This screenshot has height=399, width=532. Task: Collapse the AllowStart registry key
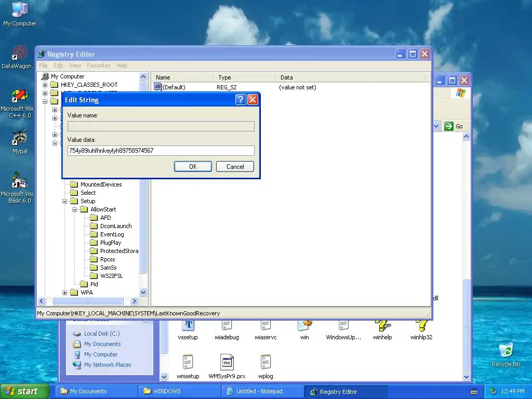(x=74, y=209)
